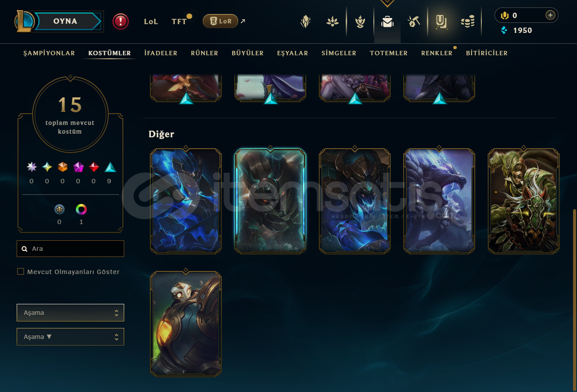The height and width of the screenshot is (392, 577).
Task: Switch to the ŞAMPİYONLAR tab
Action: (x=49, y=53)
